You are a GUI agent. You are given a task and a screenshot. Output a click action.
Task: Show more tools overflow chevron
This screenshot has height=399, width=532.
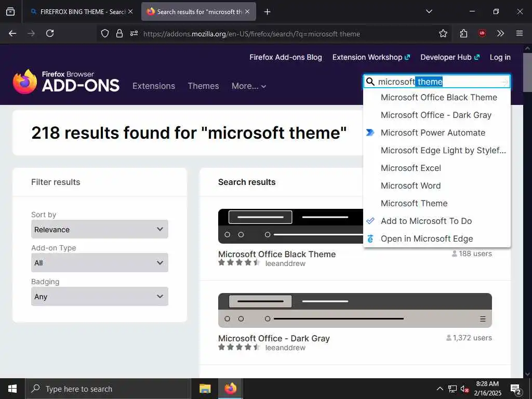tap(500, 33)
